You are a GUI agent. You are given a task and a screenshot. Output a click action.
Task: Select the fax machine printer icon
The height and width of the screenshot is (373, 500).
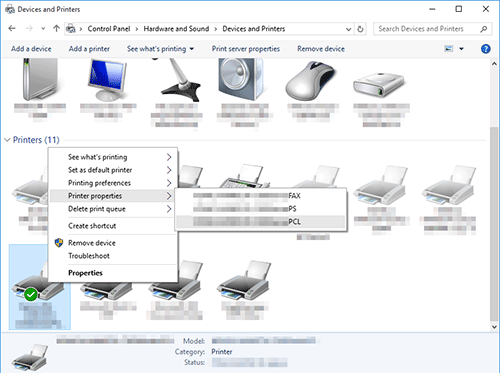pos(245,176)
